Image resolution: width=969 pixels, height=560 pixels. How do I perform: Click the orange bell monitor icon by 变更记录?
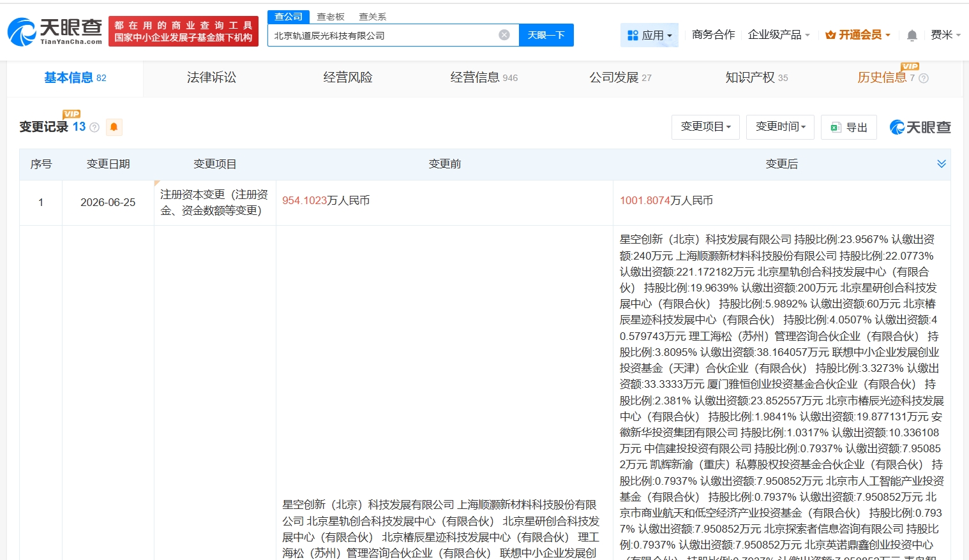tap(114, 127)
